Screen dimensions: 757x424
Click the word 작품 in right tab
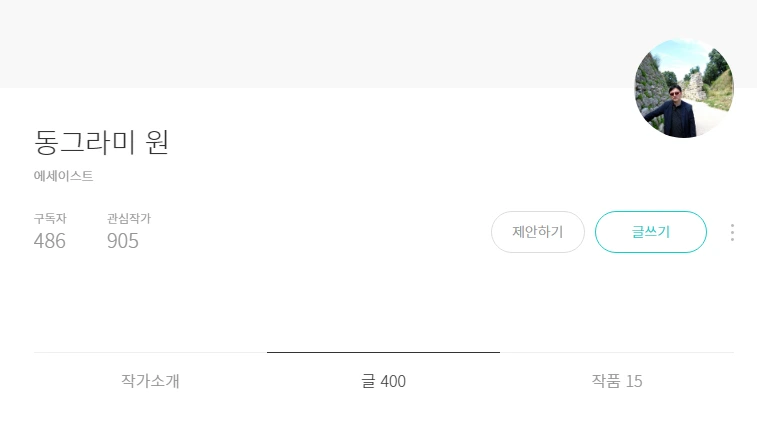click(x=605, y=381)
